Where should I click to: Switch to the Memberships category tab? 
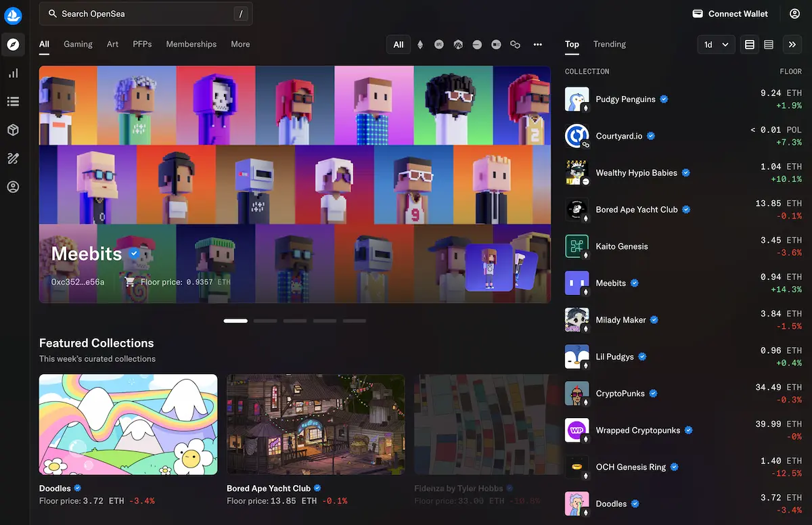(x=191, y=45)
